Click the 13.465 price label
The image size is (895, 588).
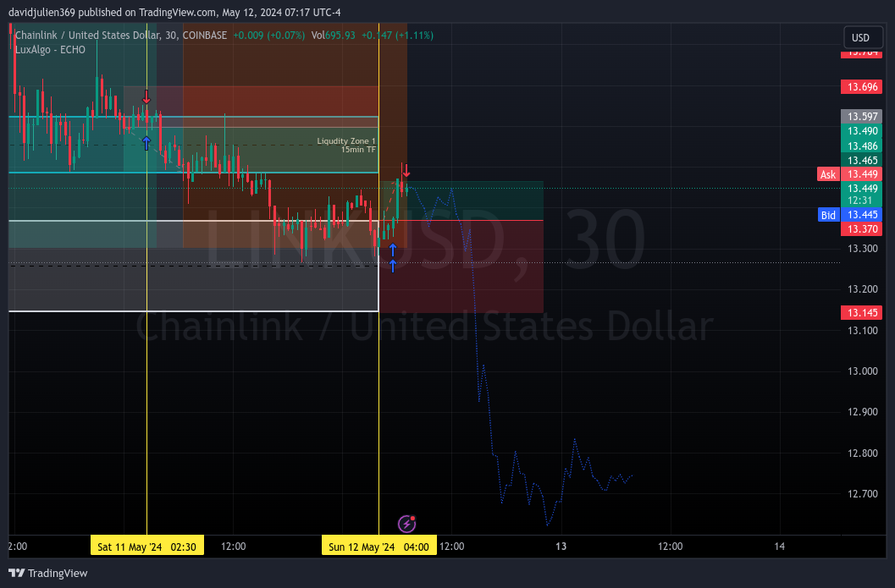pyautogui.click(x=861, y=160)
